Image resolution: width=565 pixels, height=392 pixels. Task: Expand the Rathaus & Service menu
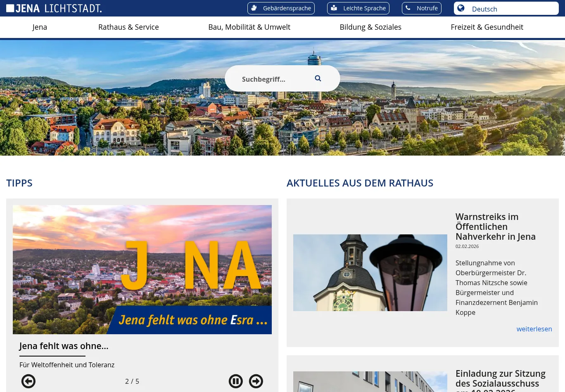[128, 27]
